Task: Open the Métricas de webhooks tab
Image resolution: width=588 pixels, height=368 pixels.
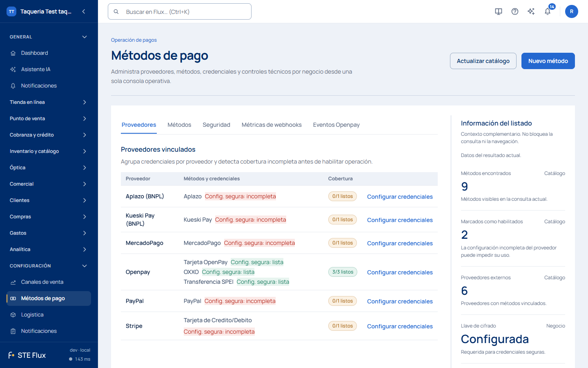Action: 272,125
